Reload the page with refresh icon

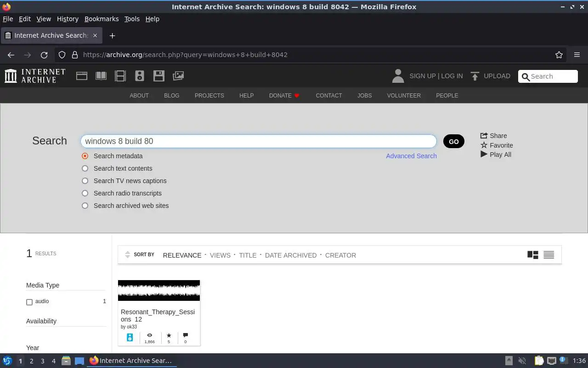(x=44, y=55)
